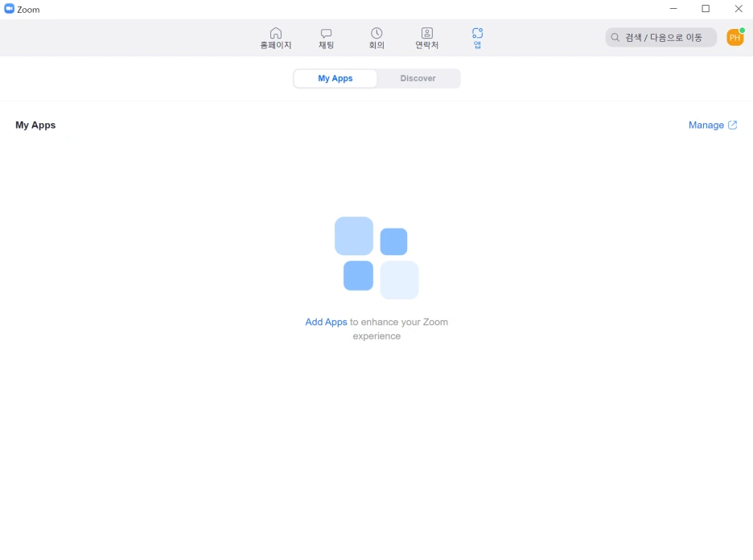753x560 pixels.
Task: Click the 검색 search input field
Action: point(660,37)
